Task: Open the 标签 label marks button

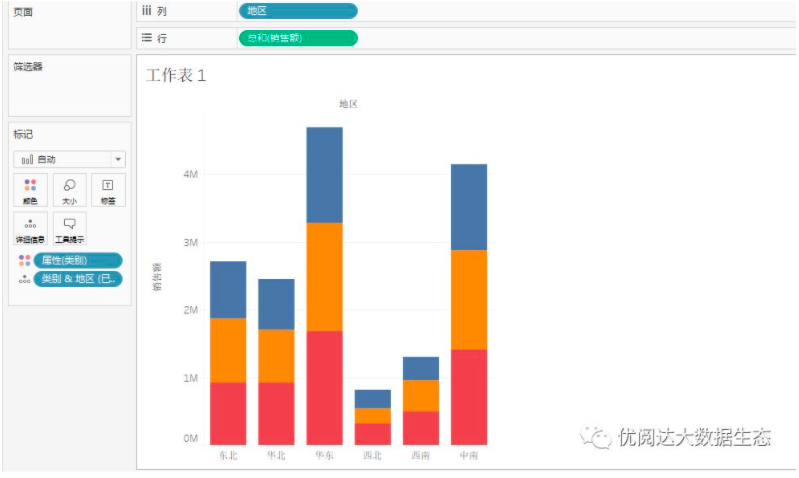Action: point(108,190)
